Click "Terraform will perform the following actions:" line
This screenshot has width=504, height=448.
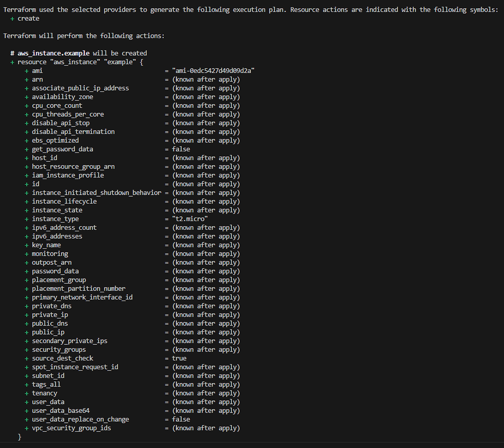click(x=84, y=36)
